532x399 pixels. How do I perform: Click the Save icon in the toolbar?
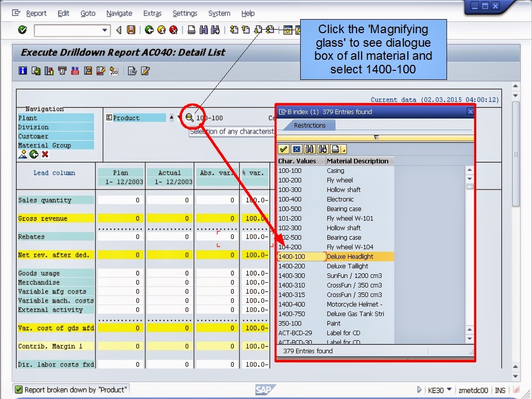pyautogui.click(x=131, y=30)
